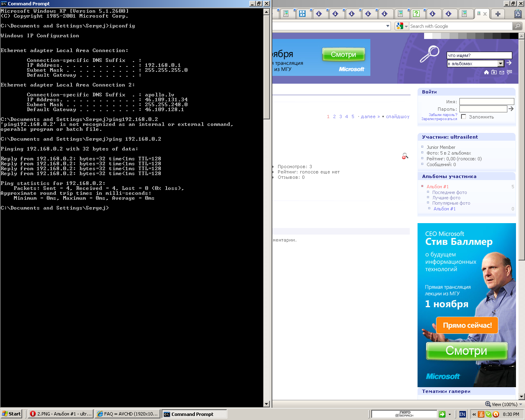Screen dimensions: 525x420
Task: Switch to FAQ AVCHD taskbar window
Action: coord(127,414)
